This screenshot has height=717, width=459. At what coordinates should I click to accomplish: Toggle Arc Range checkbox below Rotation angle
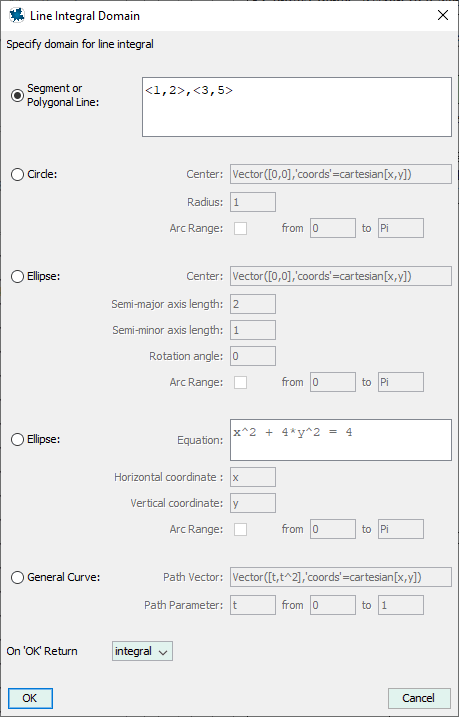pos(240,382)
